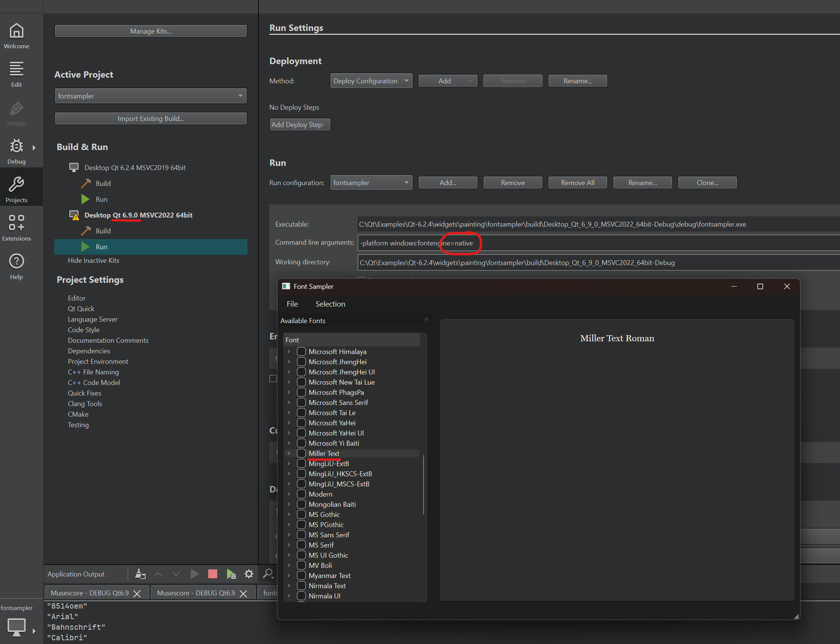Click the Executable path field

coord(599,224)
